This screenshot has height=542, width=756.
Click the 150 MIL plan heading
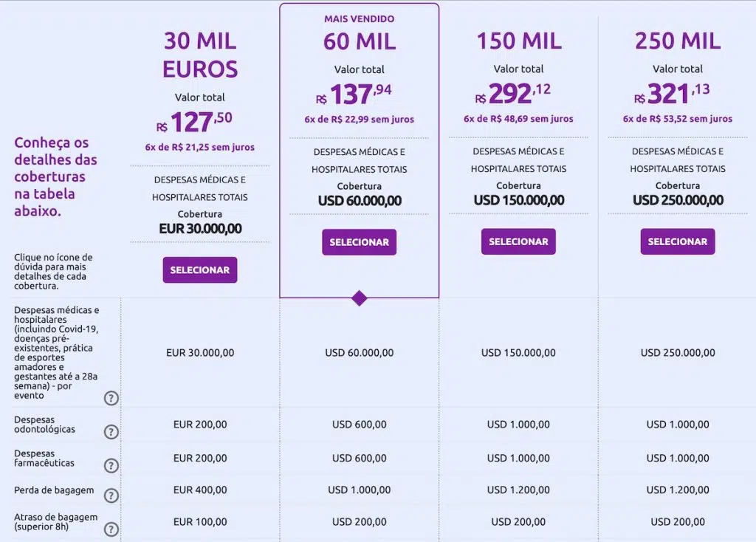coord(518,42)
